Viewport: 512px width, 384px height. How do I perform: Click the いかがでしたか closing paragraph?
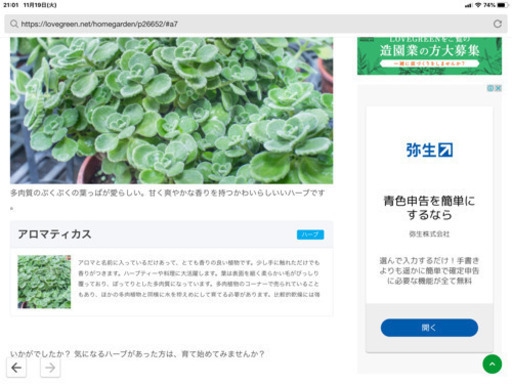click(x=137, y=354)
